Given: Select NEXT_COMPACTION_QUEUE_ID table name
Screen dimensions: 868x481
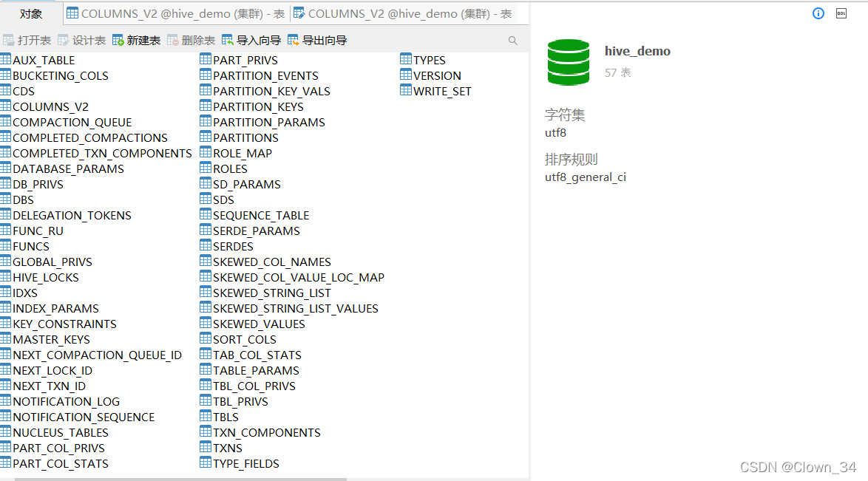Looking at the screenshot, I should click(x=98, y=355).
